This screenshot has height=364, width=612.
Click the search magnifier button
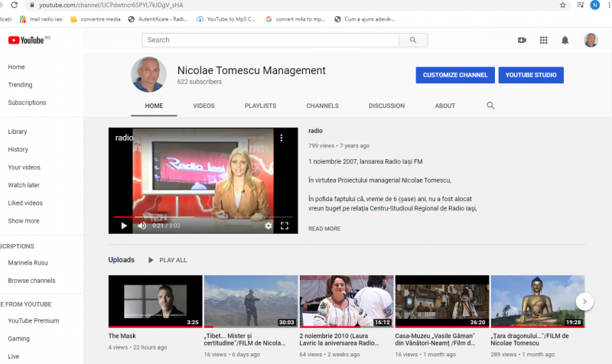coord(413,40)
